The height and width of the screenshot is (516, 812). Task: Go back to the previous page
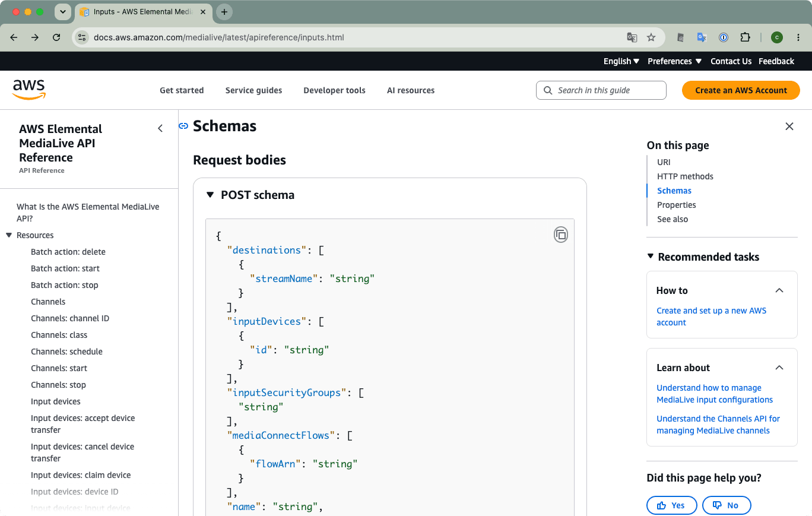14,37
